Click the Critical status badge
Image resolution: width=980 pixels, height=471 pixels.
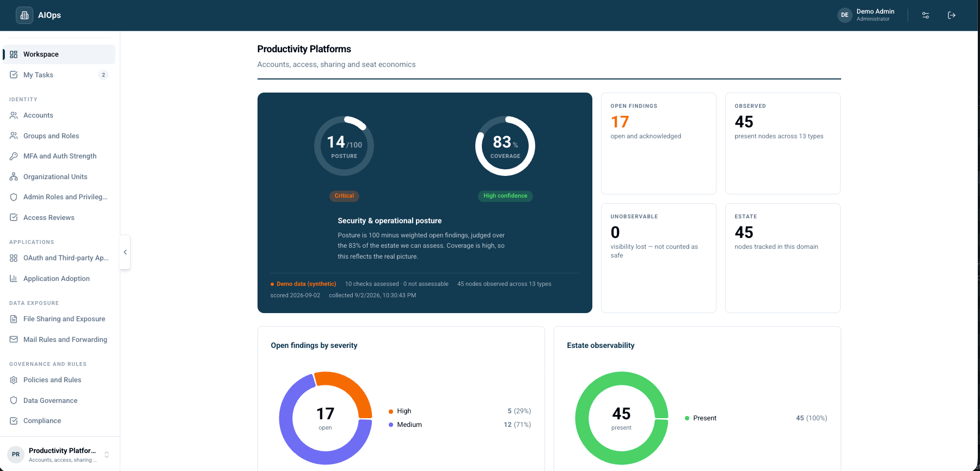tap(344, 196)
